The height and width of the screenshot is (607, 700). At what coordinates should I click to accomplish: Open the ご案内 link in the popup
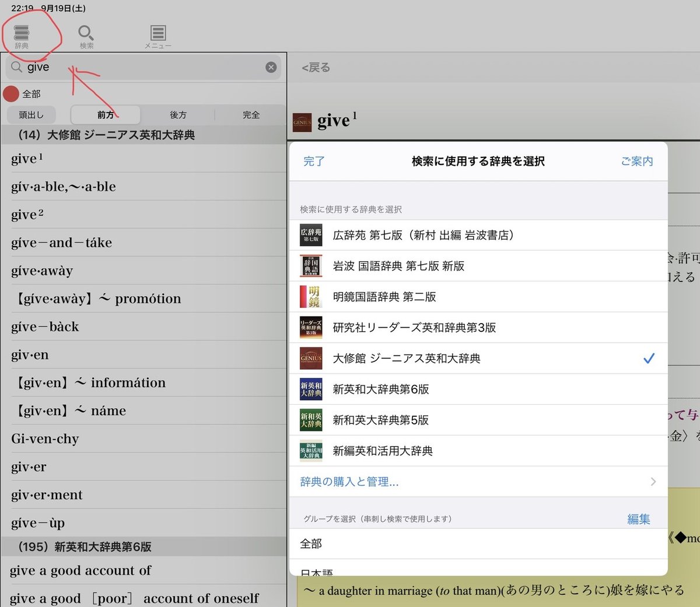[637, 161]
